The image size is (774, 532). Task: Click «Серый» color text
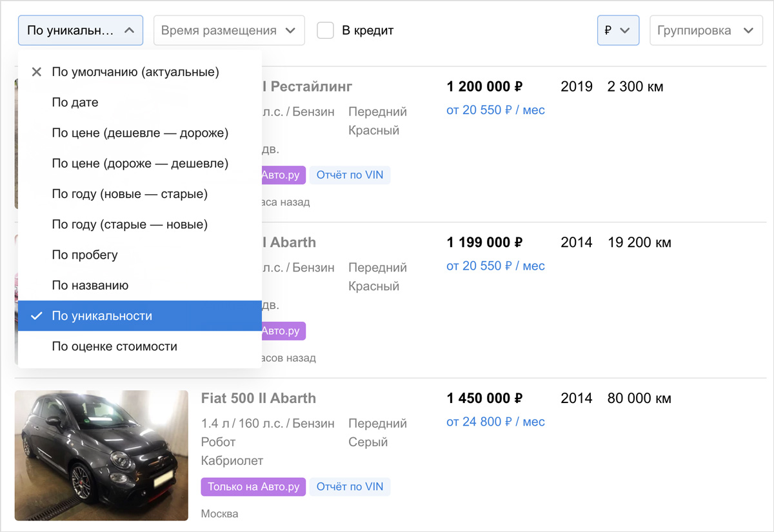point(368,442)
